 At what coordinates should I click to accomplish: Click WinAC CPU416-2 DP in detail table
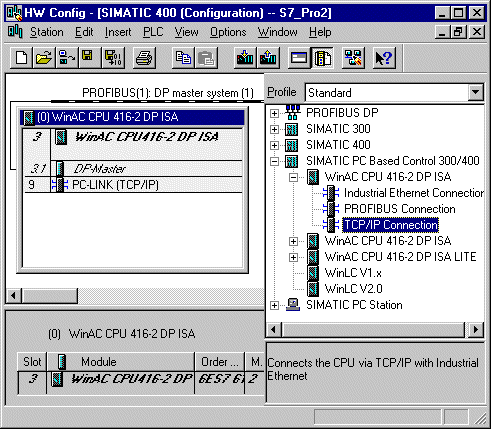(131, 379)
